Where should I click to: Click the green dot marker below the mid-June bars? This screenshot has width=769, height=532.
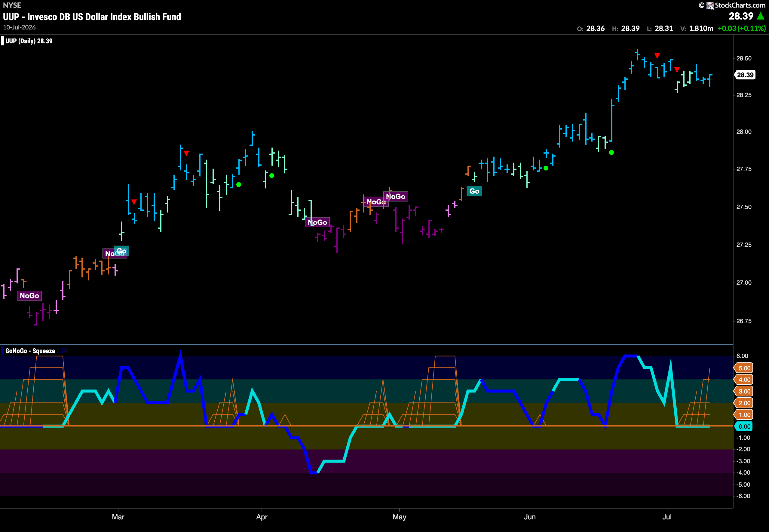point(611,153)
